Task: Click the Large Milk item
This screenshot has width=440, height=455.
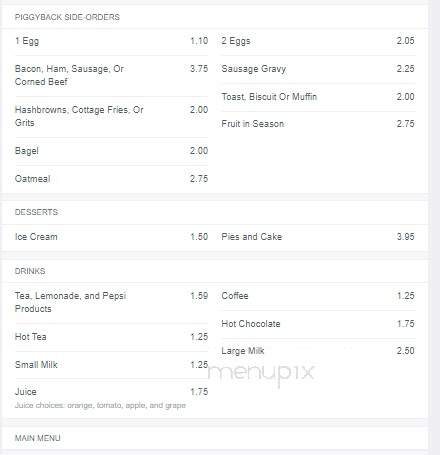Action: coord(318,351)
